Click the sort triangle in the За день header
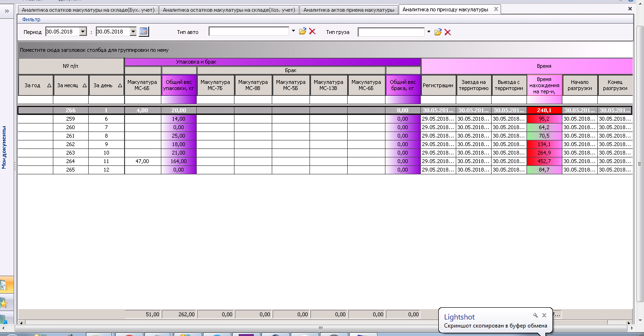Viewport: 644px width, 336px height. click(120, 86)
